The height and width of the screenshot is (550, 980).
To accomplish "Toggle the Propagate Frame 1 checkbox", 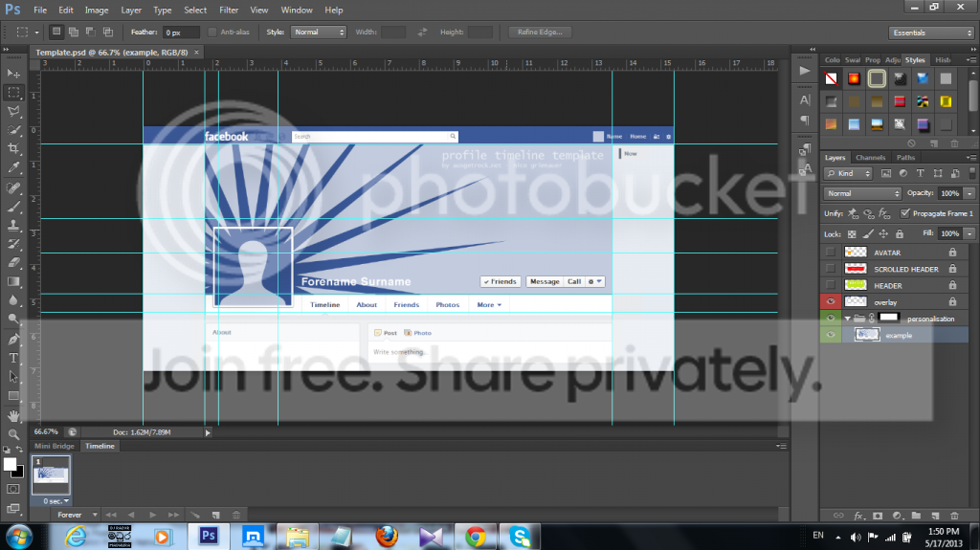I will click(x=904, y=213).
